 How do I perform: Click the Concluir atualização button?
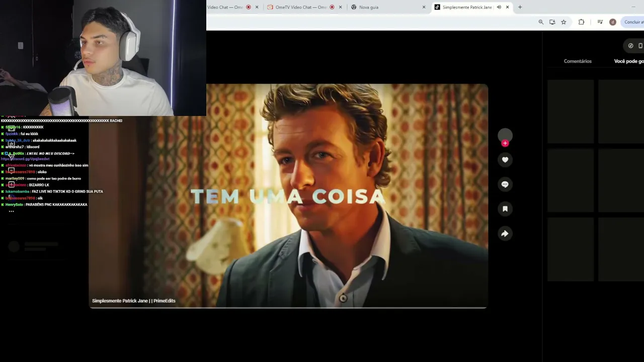click(633, 22)
